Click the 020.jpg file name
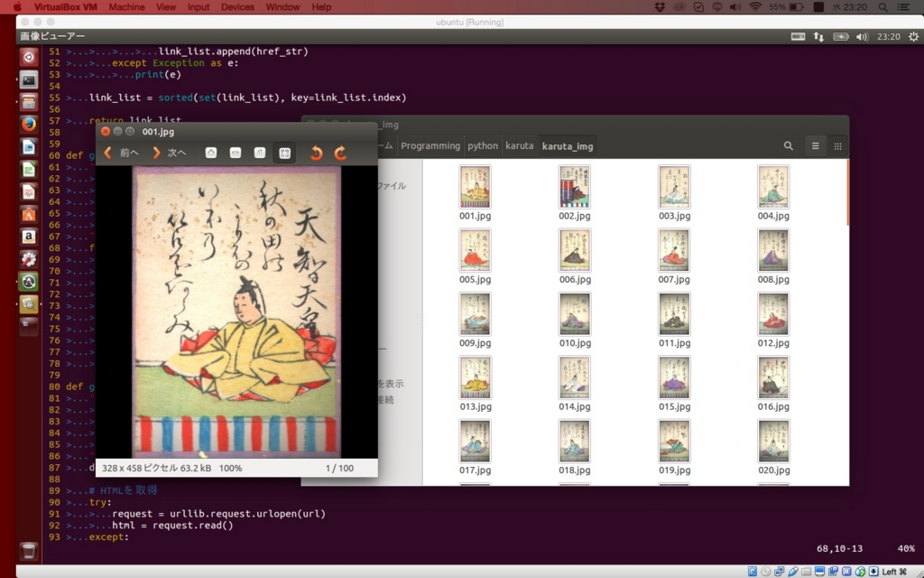The width and height of the screenshot is (924, 578). (773, 470)
